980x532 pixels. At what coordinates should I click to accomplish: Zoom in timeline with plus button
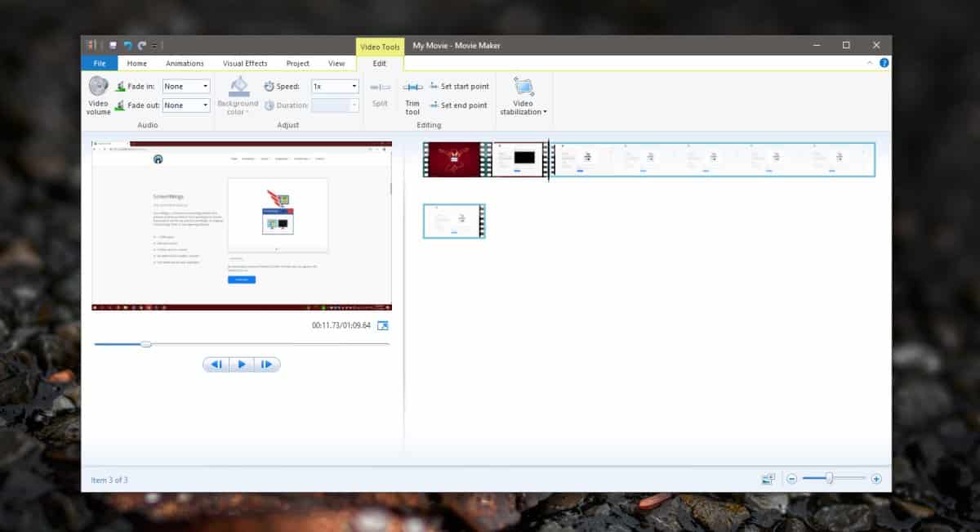(x=876, y=479)
